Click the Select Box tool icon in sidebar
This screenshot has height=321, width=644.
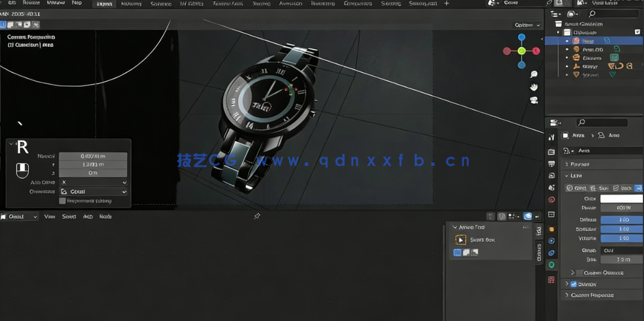coord(461,240)
